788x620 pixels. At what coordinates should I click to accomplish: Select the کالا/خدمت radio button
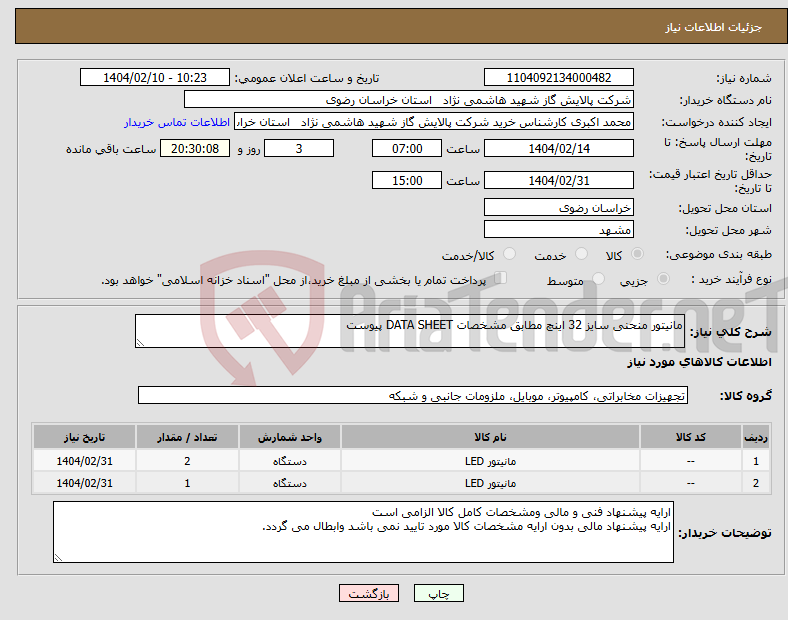[x=510, y=254]
